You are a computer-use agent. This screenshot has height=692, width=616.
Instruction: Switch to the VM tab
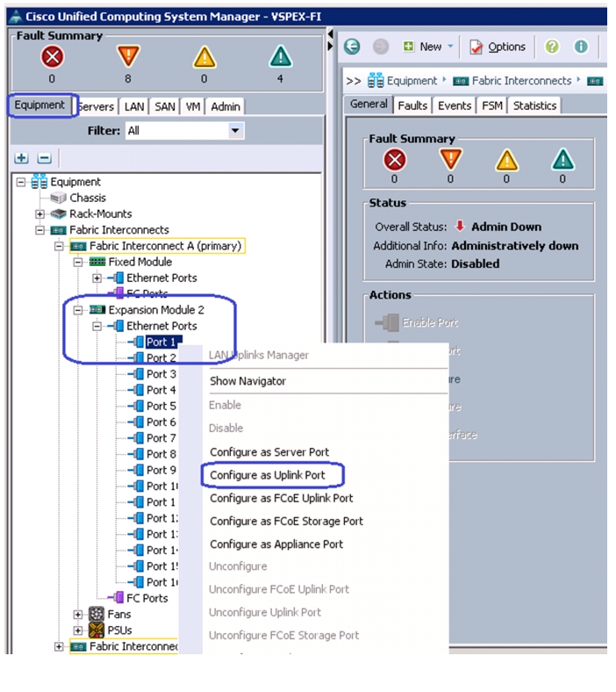coord(193,106)
